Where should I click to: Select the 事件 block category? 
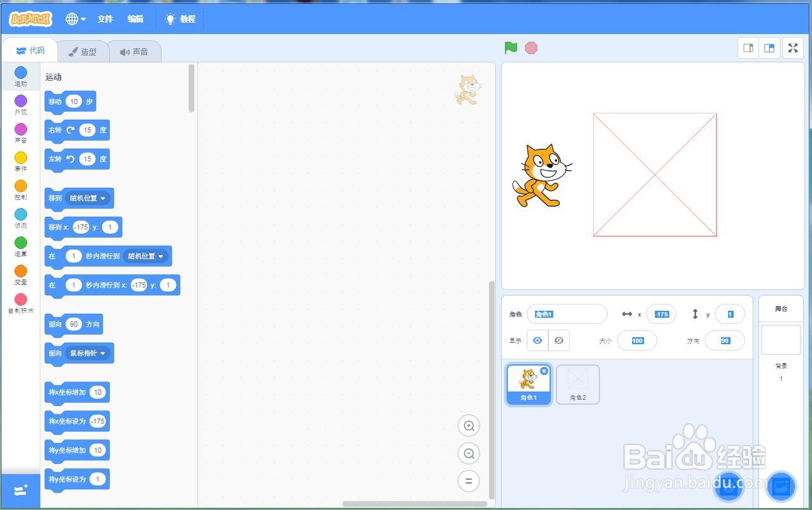click(x=21, y=162)
